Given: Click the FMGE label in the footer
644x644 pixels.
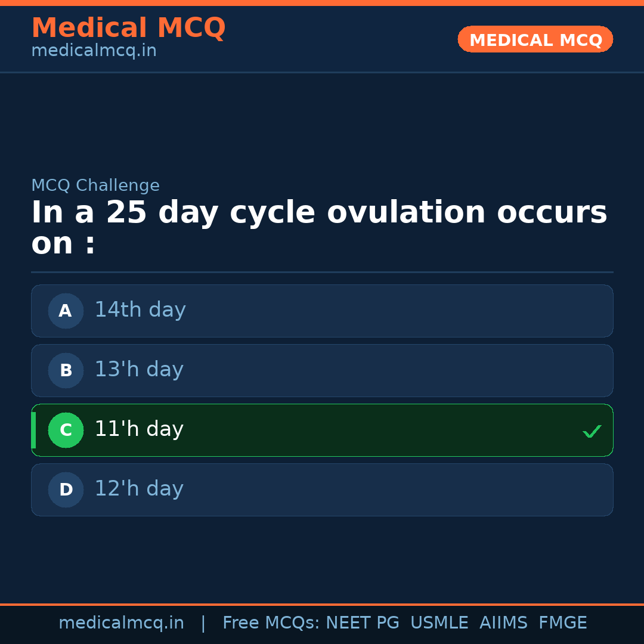Looking at the screenshot, I should 562,622.
